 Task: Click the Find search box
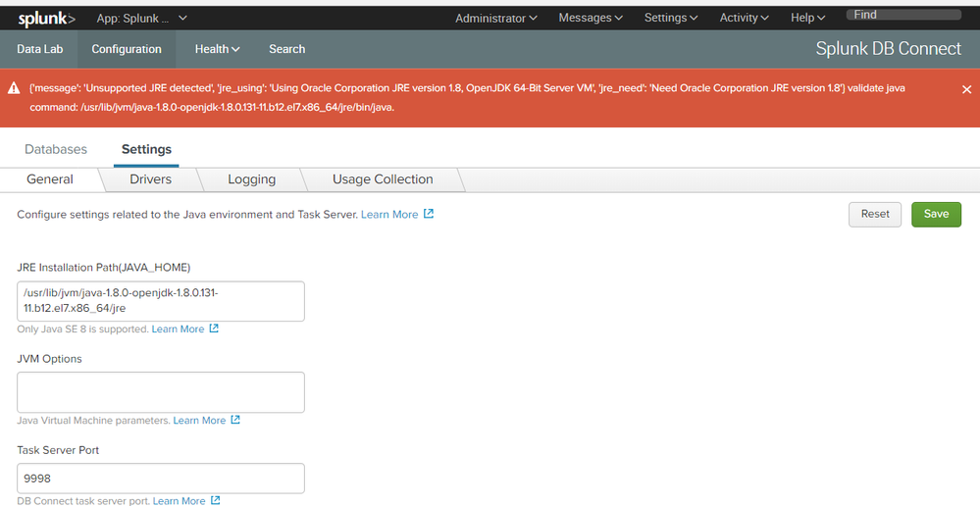[903, 15]
